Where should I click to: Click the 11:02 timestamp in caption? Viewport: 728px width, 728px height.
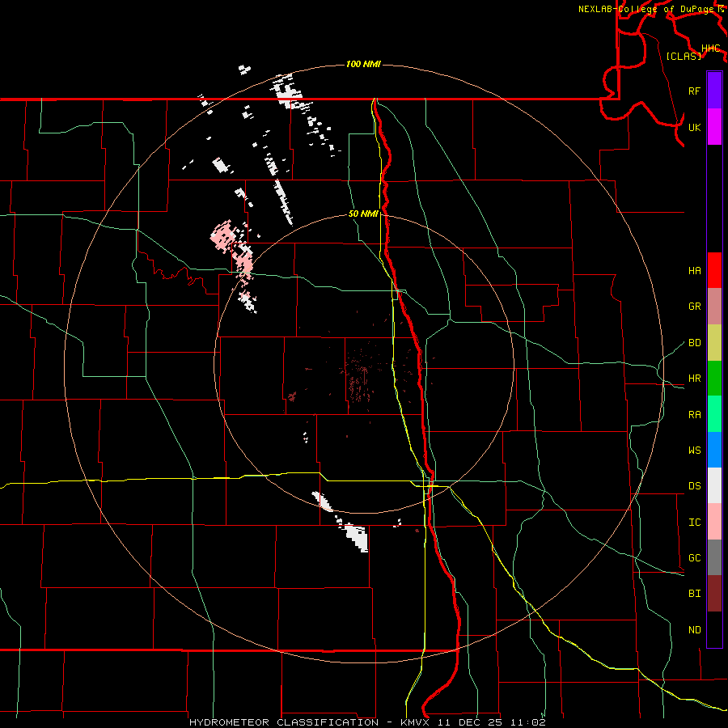click(x=528, y=722)
